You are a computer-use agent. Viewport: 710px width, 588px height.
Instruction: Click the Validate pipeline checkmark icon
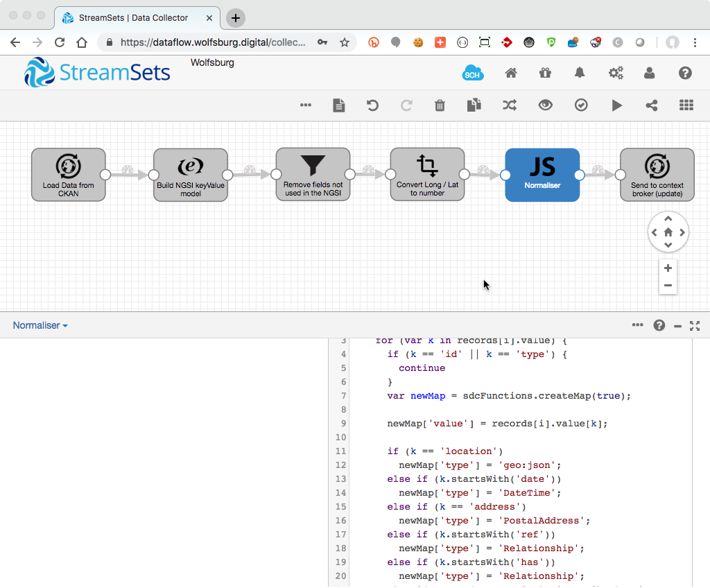click(581, 105)
